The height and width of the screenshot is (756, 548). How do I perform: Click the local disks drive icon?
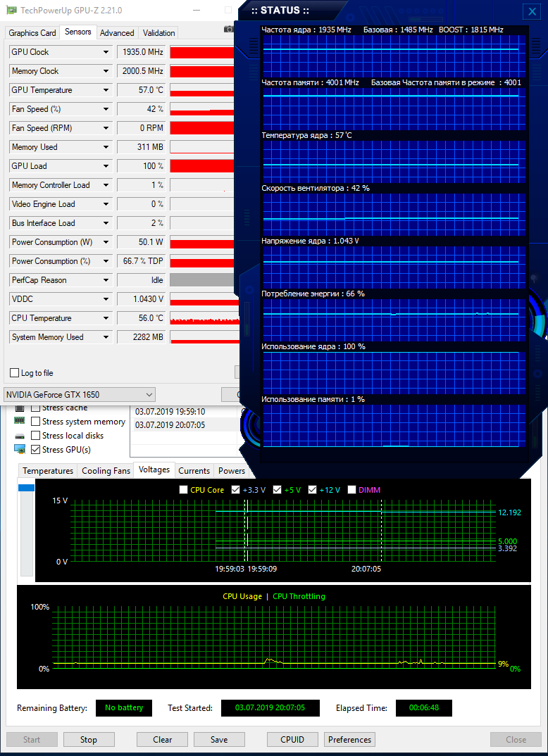click(19, 436)
